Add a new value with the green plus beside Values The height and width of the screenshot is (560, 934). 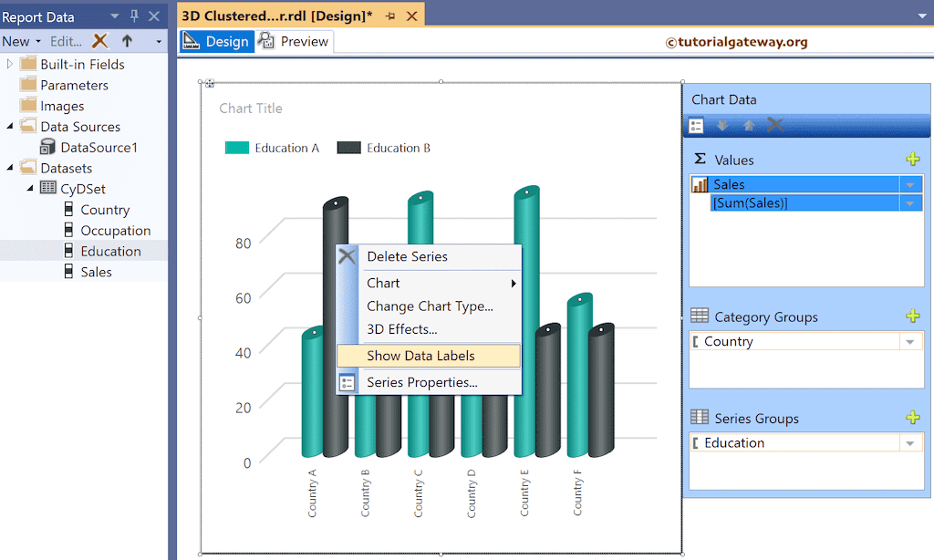[913, 159]
